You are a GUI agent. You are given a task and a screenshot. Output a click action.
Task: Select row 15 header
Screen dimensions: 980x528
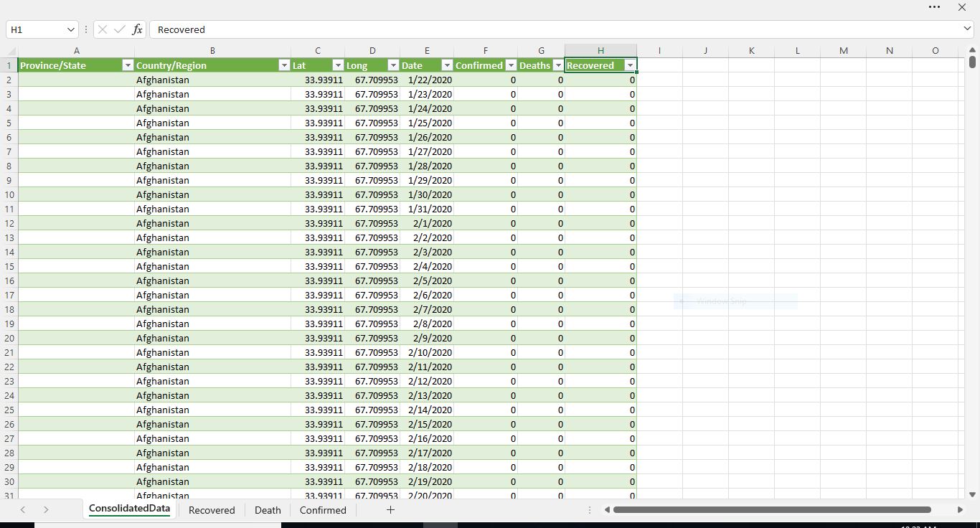pyautogui.click(x=9, y=266)
